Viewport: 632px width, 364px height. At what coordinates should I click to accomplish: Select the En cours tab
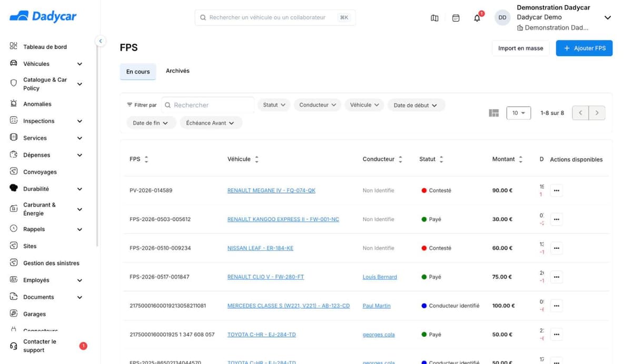point(138,72)
